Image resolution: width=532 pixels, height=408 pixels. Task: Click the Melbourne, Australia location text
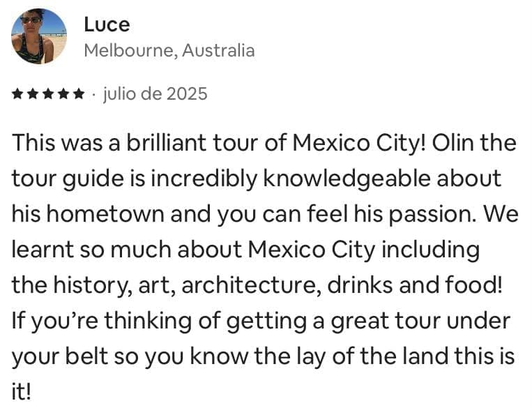(x=169, y=51)
